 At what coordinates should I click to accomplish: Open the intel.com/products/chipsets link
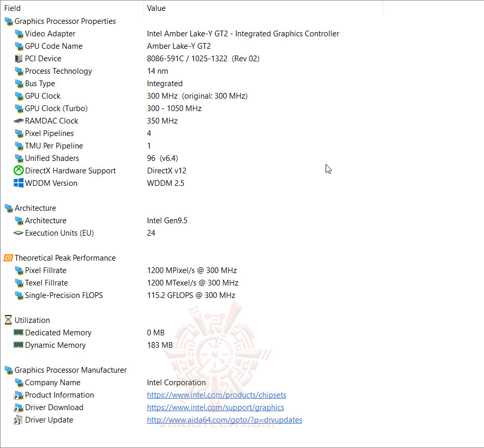click(217, 395)
